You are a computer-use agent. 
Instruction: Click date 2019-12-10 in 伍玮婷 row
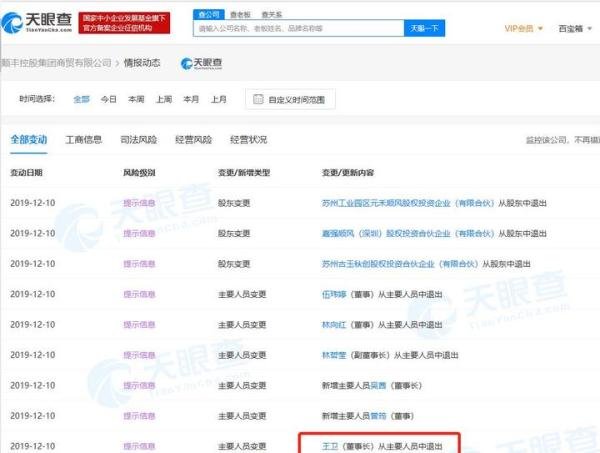33,294
